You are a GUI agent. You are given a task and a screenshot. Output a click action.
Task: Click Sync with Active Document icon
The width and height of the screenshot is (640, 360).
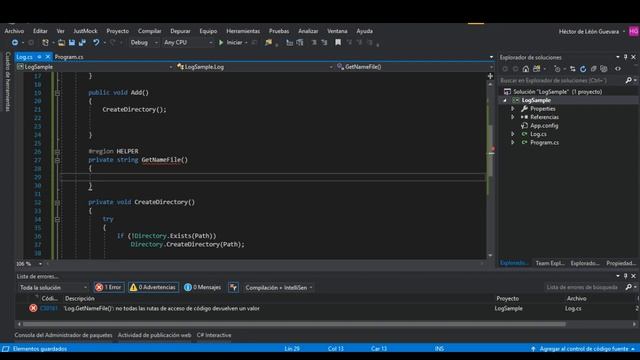pos(573,69)
